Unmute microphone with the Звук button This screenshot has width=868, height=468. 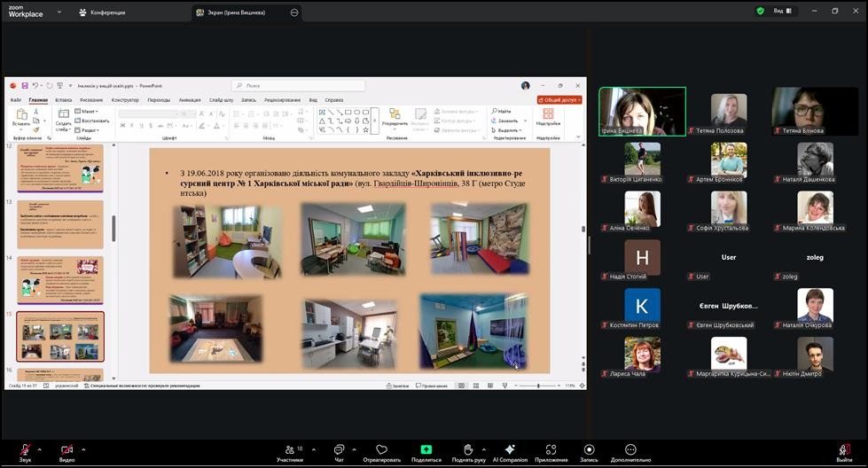click(25, 450)
